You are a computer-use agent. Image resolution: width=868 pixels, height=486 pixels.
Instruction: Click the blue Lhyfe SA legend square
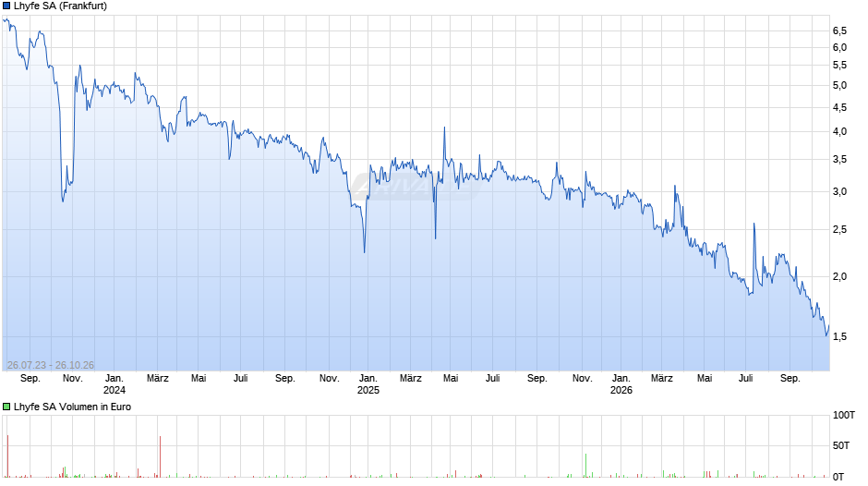pyautogui.click(x=6, y=6)
